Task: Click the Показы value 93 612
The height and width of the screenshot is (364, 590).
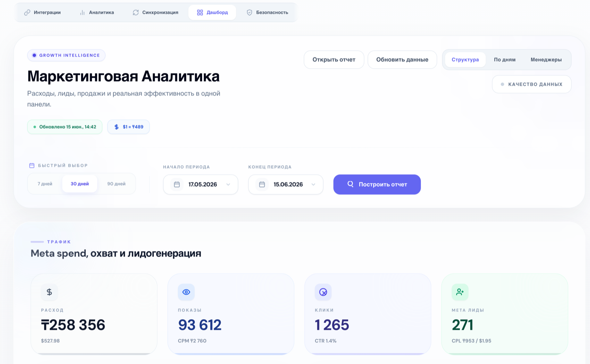Action: 200,325
